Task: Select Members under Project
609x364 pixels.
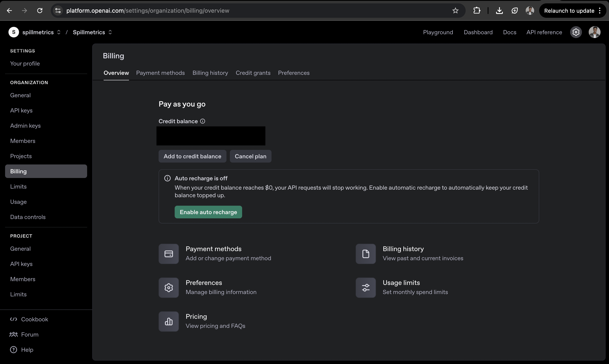Action: 23,279
